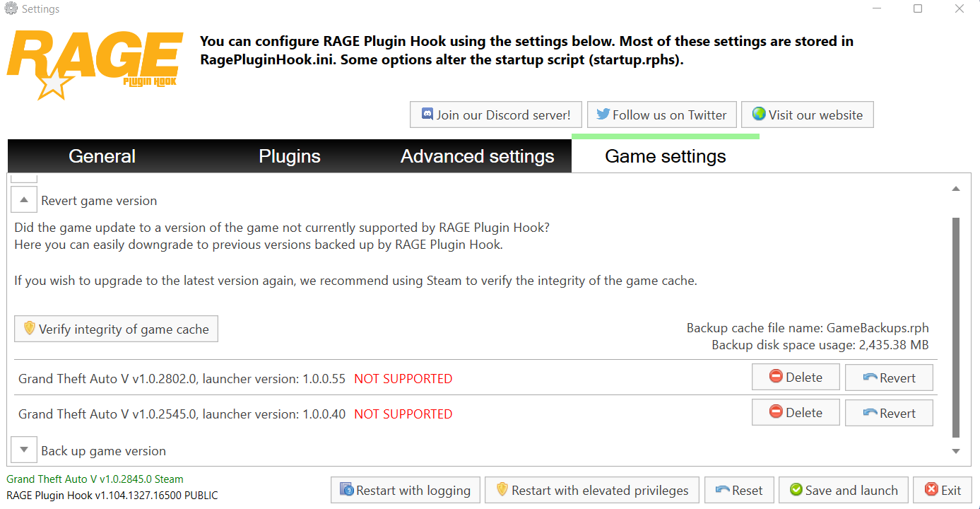The width and height of the screenshot is (980, 509).
Task: Click the Twitter bird icon
Action: click(603, 115)
